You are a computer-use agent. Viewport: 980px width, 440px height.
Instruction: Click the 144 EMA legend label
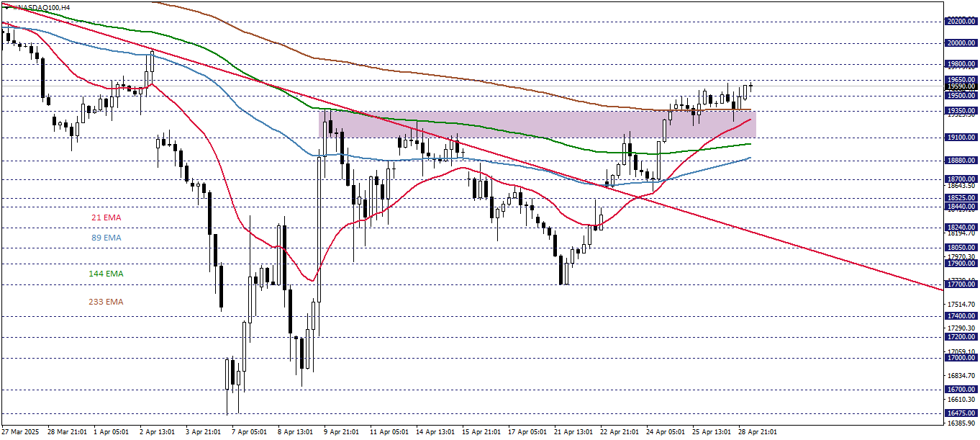(x=106, y=274)
